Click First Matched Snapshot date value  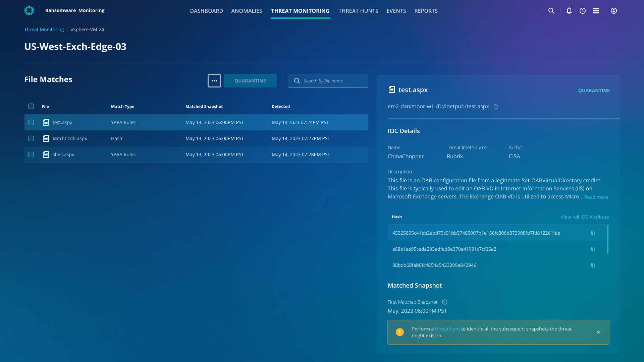(x=417, y=311)
